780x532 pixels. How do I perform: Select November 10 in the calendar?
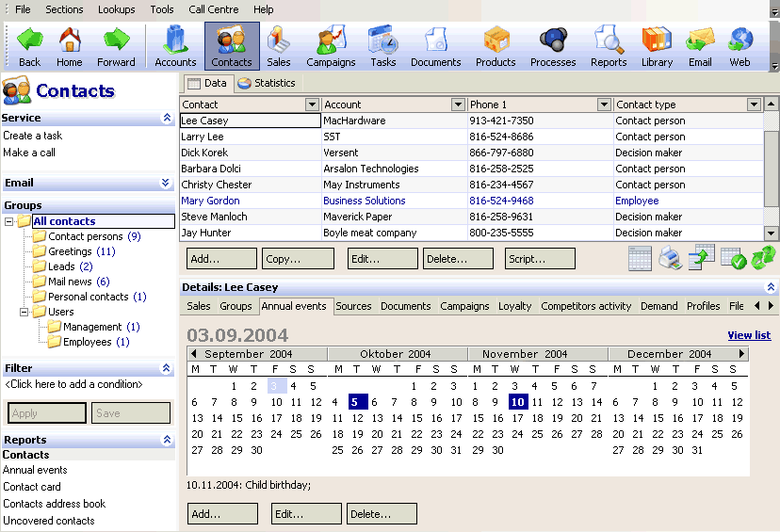[518, 402]
